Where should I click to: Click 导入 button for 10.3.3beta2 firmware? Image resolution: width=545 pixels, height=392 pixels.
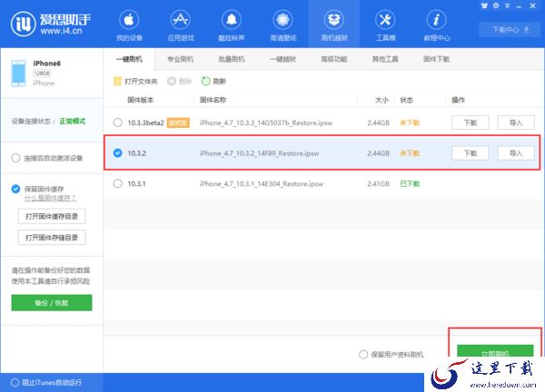(516, 122)
